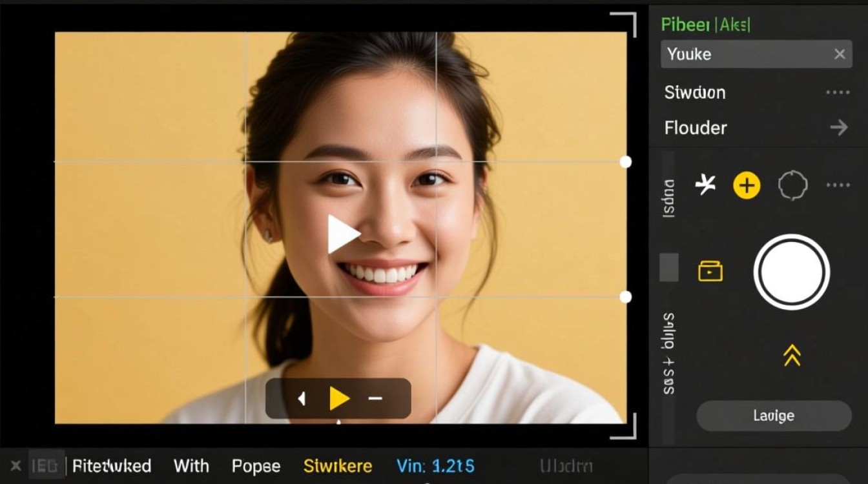Open the Siwduon options dots
The height and width of the screenshot is (484, 868).
tap(838, 92)
